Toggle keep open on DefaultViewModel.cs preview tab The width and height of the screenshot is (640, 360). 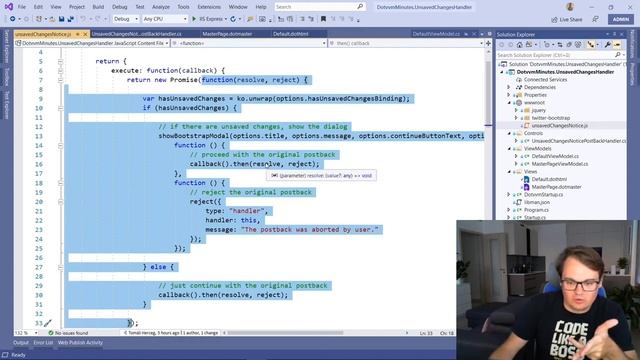466,34
